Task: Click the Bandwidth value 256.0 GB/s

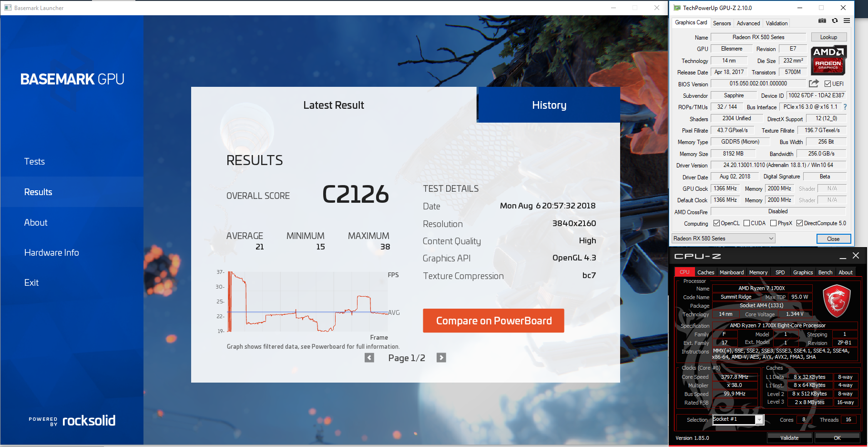Action: [x=821, y=154]
